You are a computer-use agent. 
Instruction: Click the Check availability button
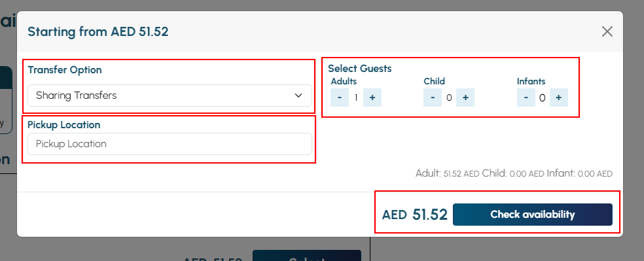point(532,215)
